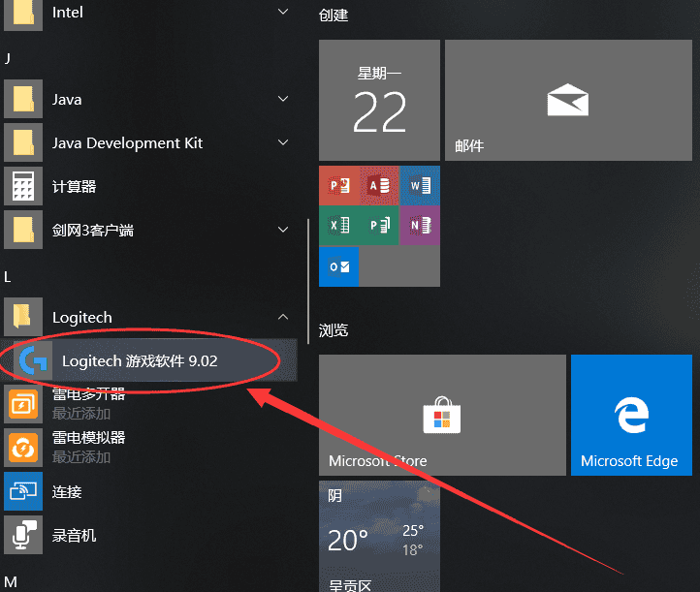Viewport: 700px width, 592px height.
Task: Expand the Intel folder chevron
Action: [283, 12]
